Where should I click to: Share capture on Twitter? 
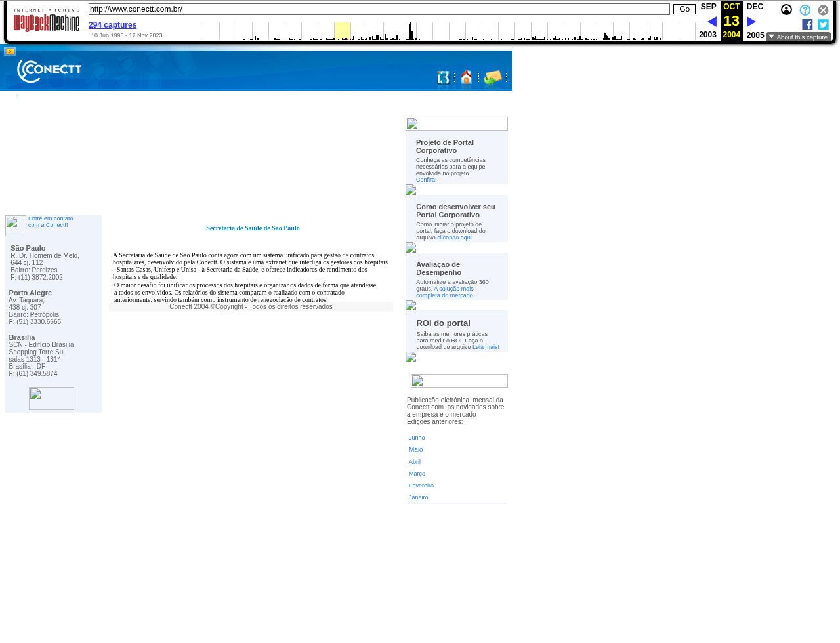[x=823, y=24]
